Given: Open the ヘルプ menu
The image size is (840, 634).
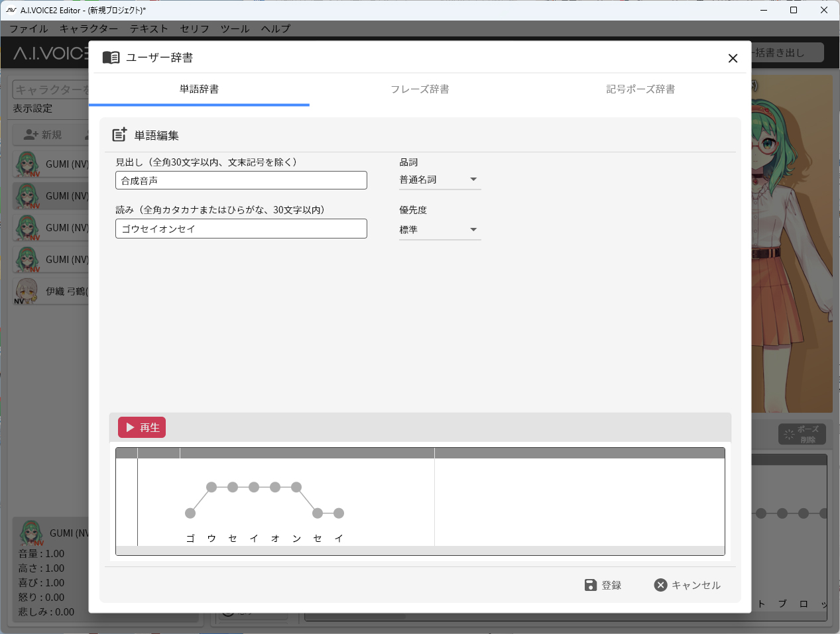Looking at the screenshot, I should click(x=276, y=28).
